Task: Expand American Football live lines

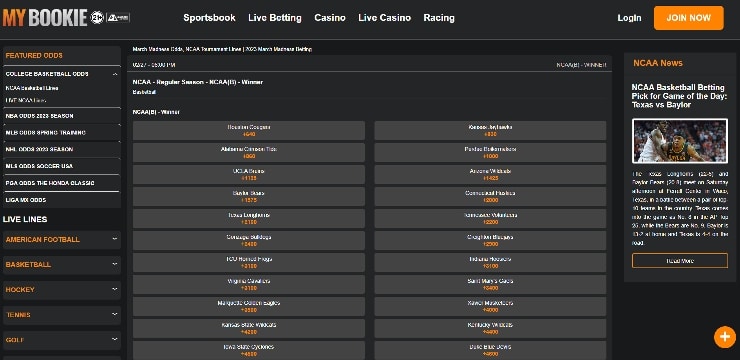Action: pos(62,240)
